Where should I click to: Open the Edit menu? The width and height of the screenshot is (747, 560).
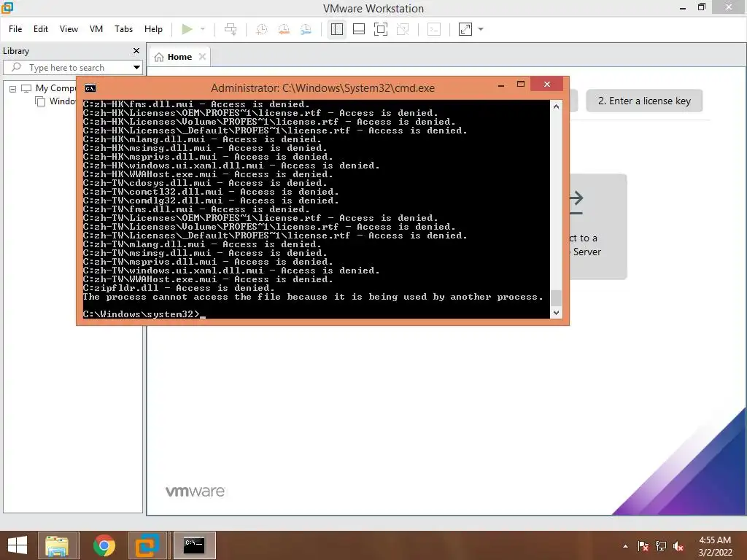(41, 29)
